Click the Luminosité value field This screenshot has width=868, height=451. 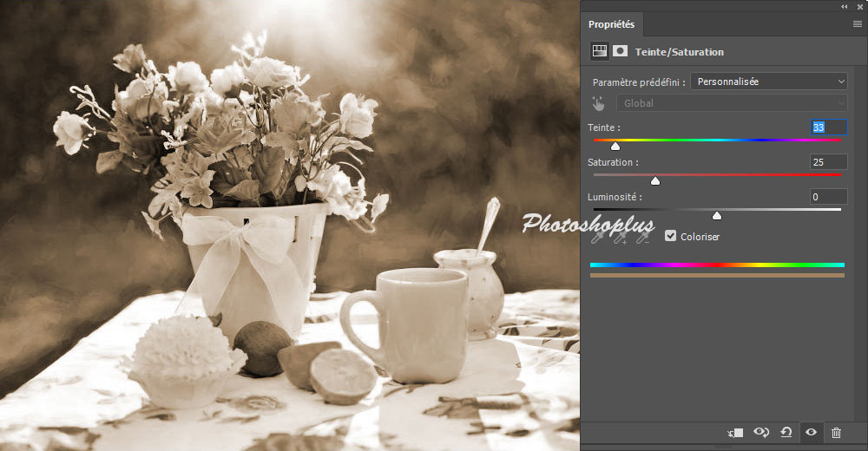(828, 197)
